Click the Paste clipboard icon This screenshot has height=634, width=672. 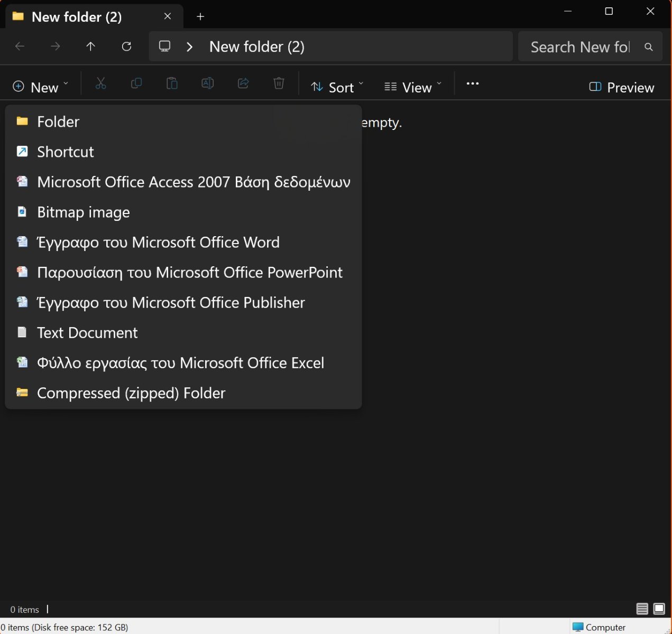(172, 83)
